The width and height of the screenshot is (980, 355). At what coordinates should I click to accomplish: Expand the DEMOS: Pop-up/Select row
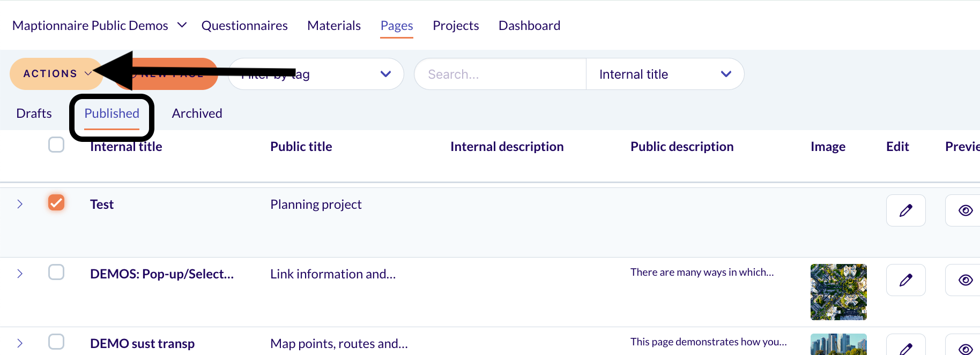(x=20, y=274)
